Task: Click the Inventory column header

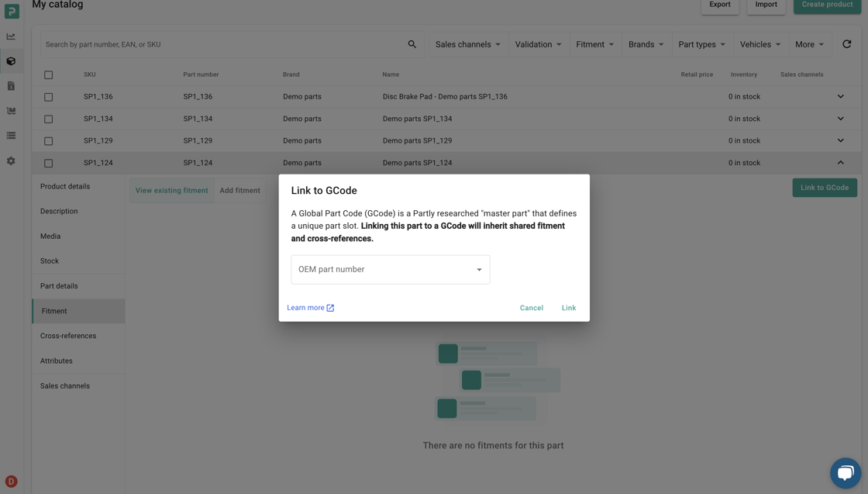Action: point(743,74)
